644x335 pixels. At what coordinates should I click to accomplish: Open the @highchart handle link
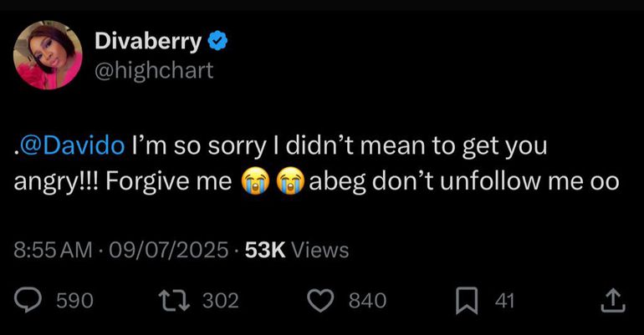pyautogui.click(x=154, y=70)
